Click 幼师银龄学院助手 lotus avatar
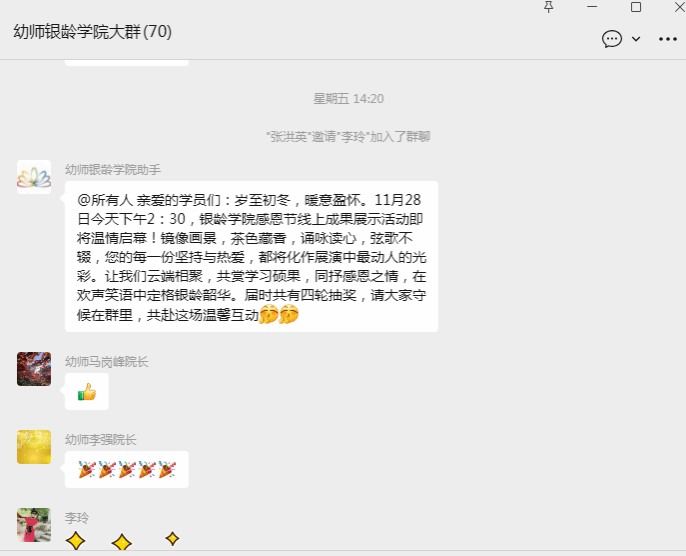This screenshot has height=556, width=686. [x=34, y=177]
